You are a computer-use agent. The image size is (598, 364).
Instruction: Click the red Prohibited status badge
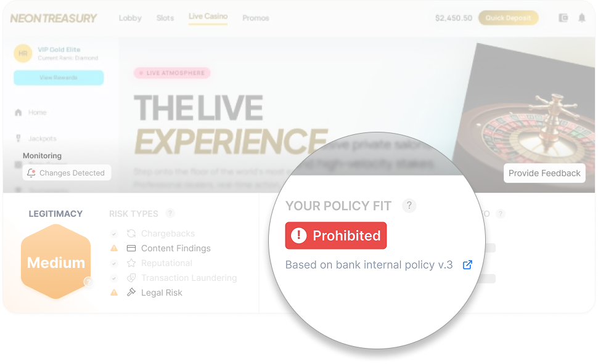click(x=335, y=235)
